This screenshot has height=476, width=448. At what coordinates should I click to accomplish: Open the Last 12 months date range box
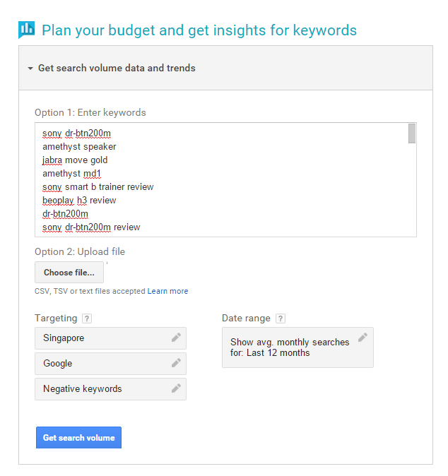(297, 347)
